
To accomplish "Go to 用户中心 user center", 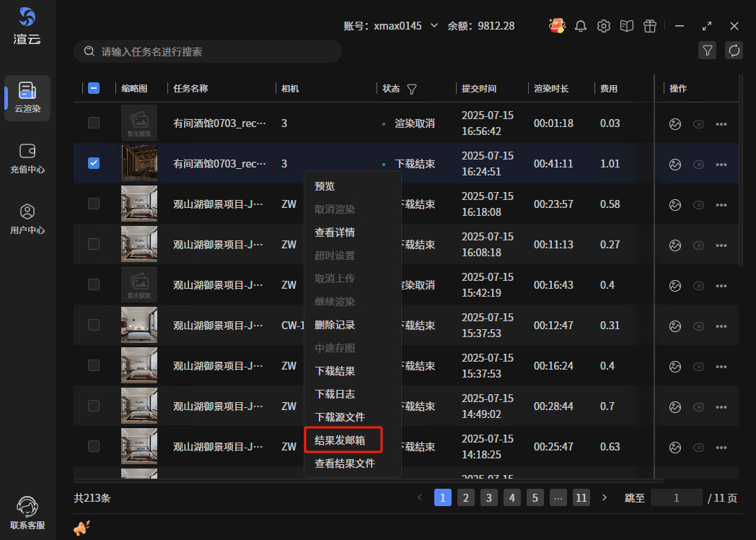I will click(x=27, y=219).
